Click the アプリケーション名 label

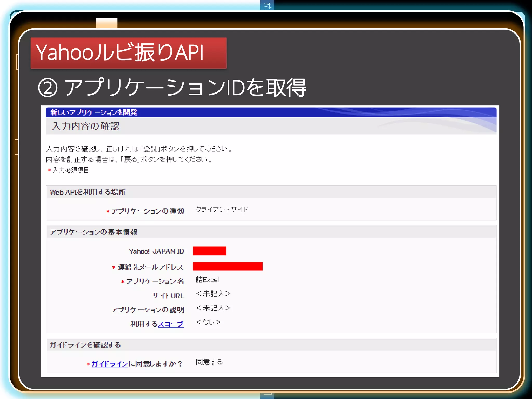[x=155, y=281]
